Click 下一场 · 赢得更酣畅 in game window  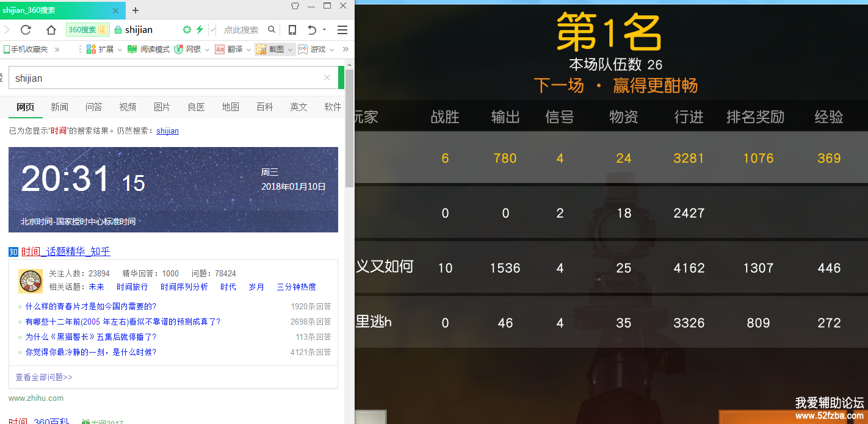tap(615, 85)
